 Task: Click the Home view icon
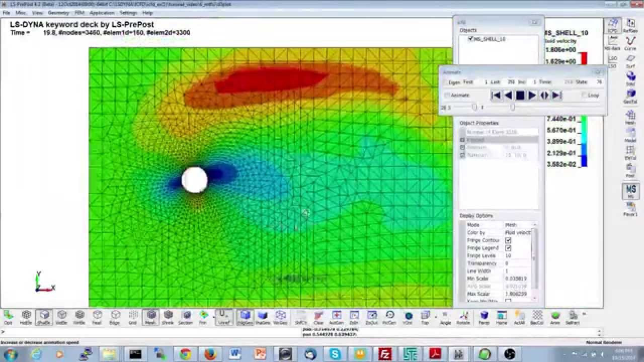[x=502, y=316]
